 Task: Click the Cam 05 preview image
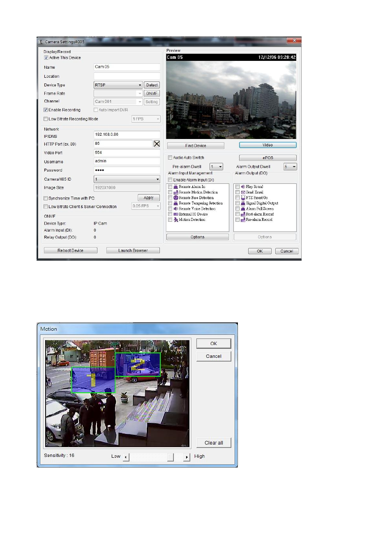coord(231,97)
